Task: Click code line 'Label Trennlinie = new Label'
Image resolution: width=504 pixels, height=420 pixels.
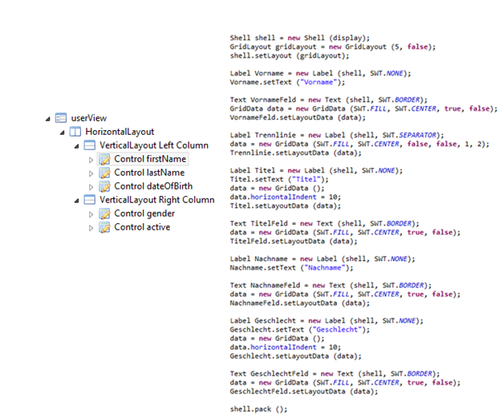Action: (337, 135)
